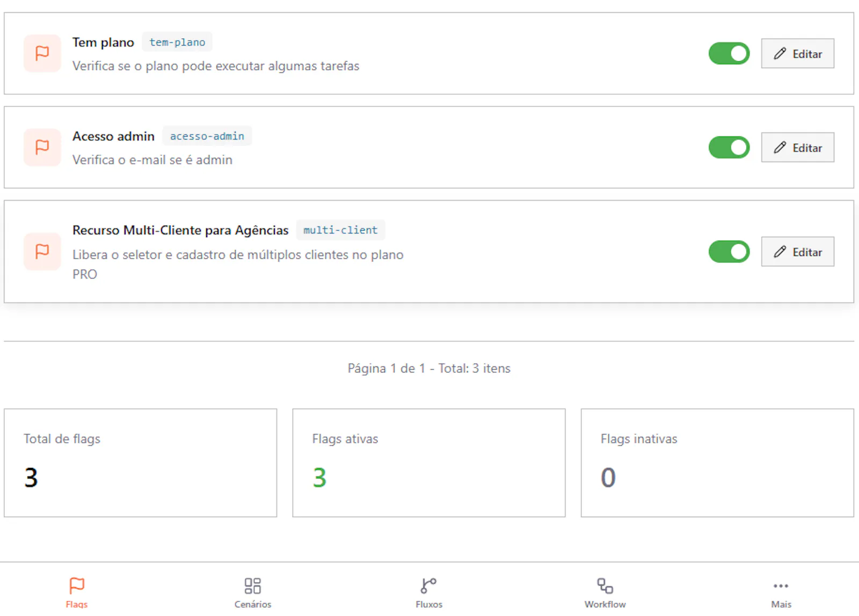The image size is (859, 616).
Task: Open the Mais menu with three dots
Action: 781,592
